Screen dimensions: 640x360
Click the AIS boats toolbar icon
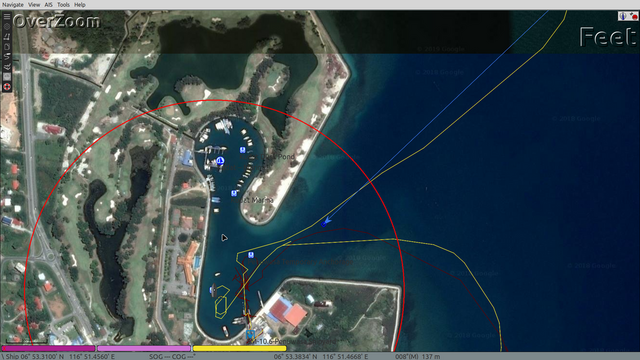[x=7, y=66]
